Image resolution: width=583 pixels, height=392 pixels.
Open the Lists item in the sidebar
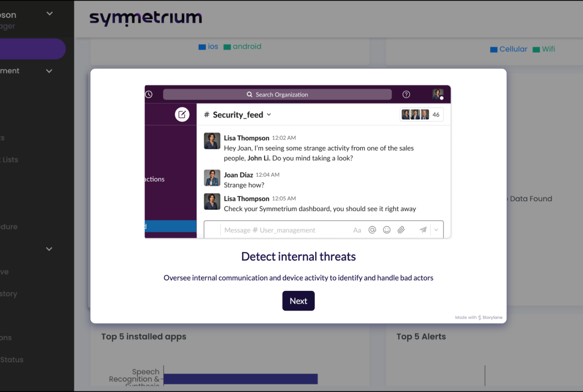9,160
